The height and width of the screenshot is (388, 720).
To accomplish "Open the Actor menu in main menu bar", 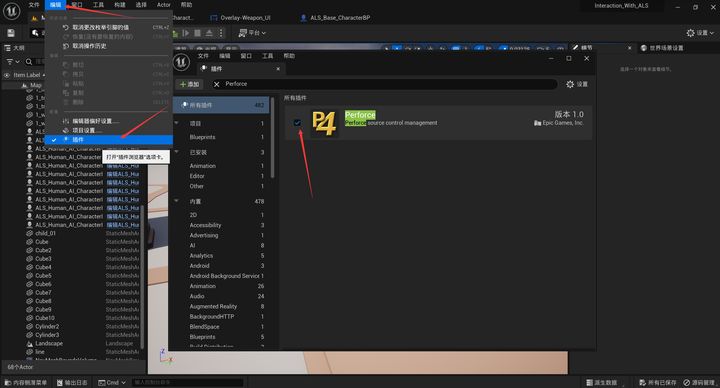I will (x=163, y=5).
